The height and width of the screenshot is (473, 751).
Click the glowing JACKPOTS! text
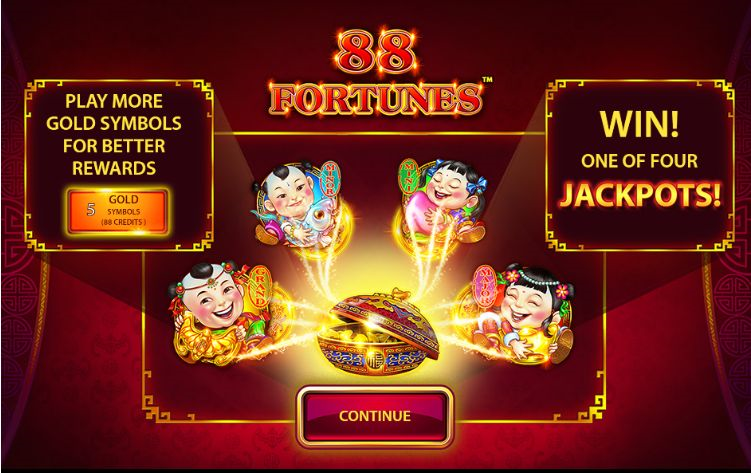pyautogui.click(x=640, y=193)
